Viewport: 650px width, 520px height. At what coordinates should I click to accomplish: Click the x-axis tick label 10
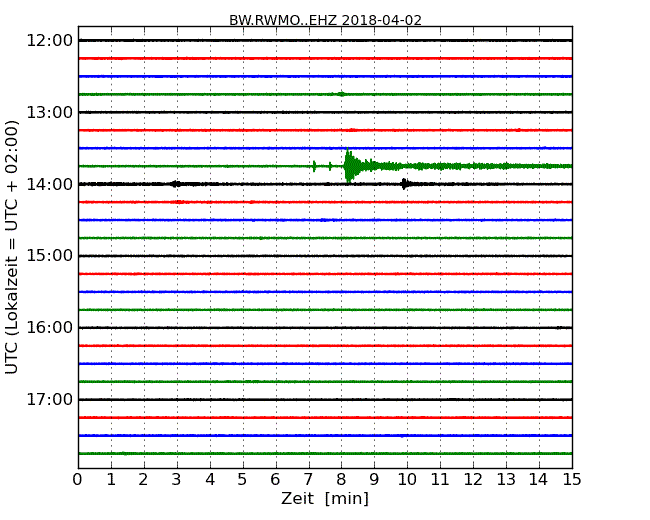(407, 480)
